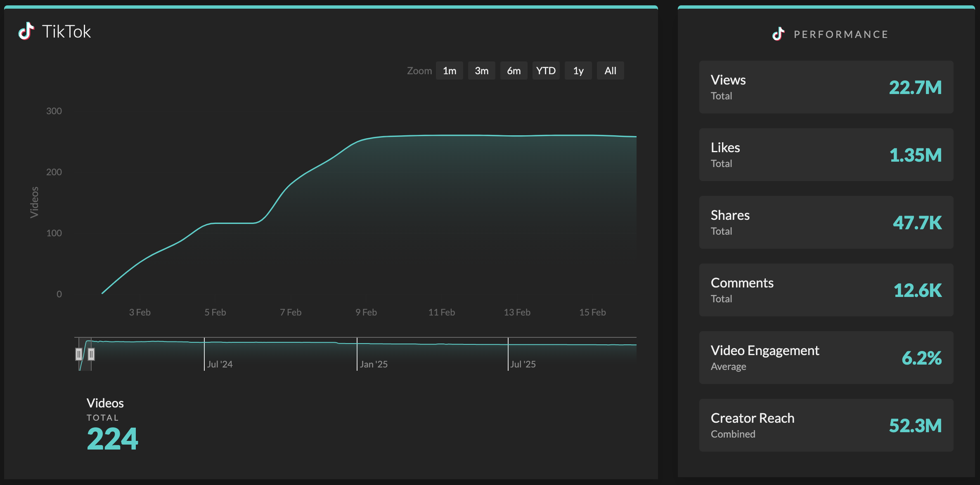980x485 pixels.
Task: Select the YTD zoom option
Action: 546,71
